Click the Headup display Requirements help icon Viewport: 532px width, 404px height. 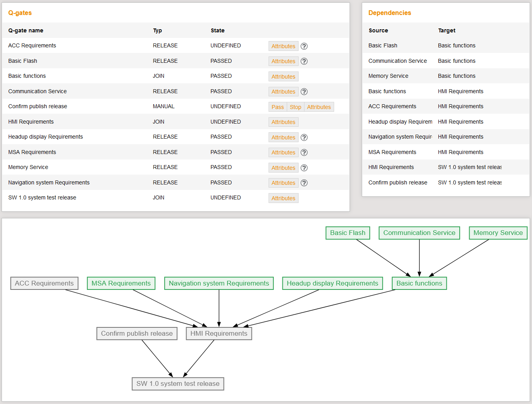(x=304, y=137)
